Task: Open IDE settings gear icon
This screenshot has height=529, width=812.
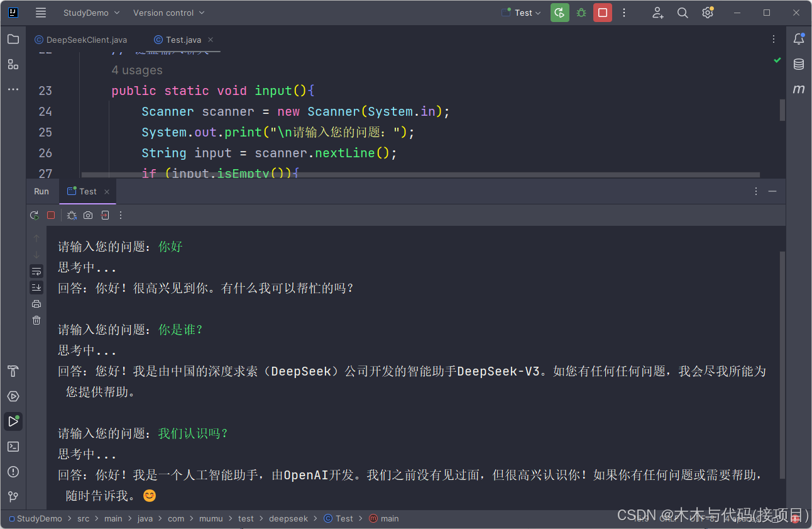Action: [x=708, y=13]
